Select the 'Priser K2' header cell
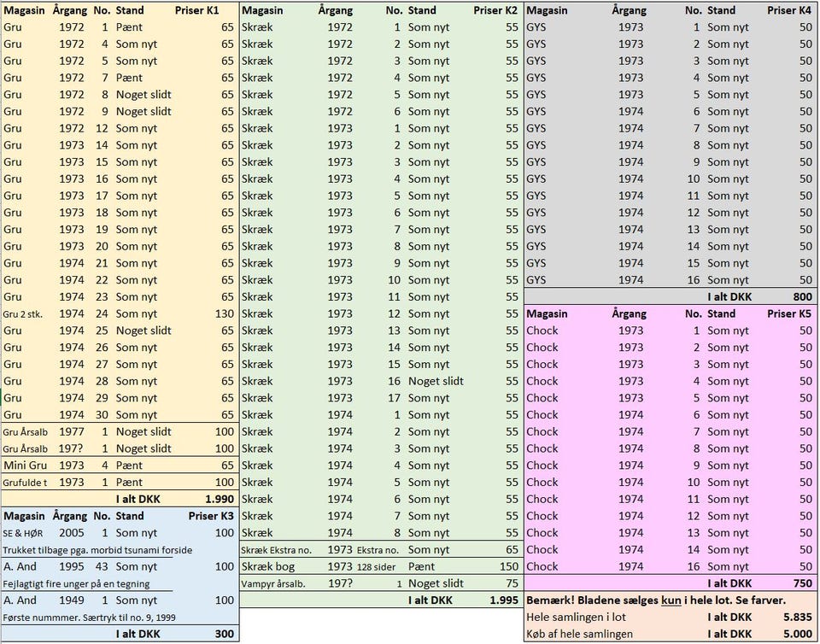 [x=495, y=10]
